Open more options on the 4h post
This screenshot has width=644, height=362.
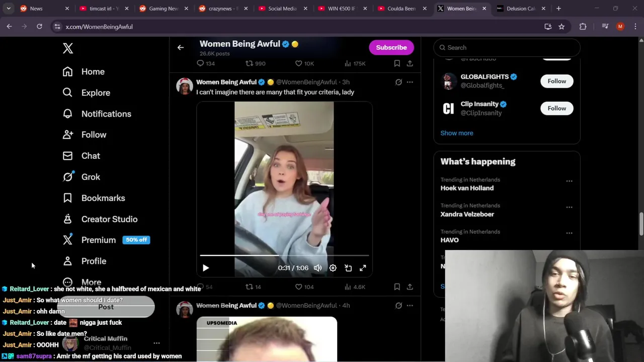[410, 305]
